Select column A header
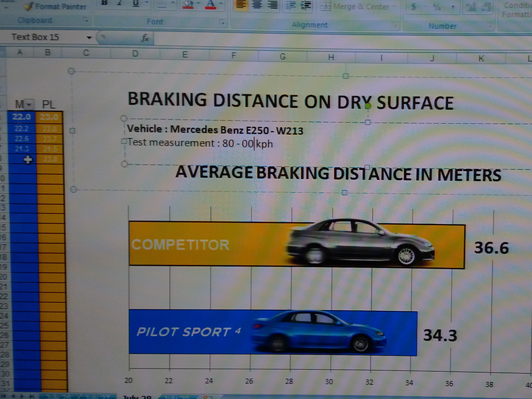This screenshot has height=399, width=532. click(20, 52)
